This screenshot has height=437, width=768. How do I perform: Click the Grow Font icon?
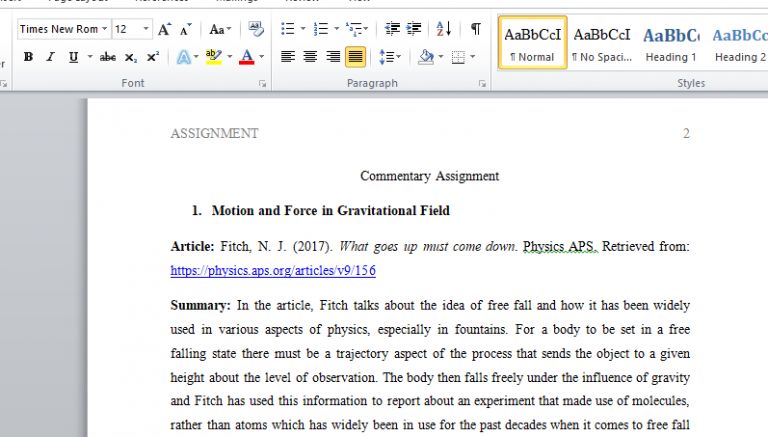164,30
